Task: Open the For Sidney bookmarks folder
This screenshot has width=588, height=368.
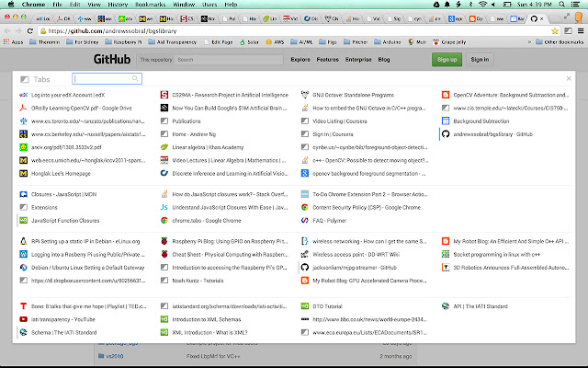Action: [83, 42]
